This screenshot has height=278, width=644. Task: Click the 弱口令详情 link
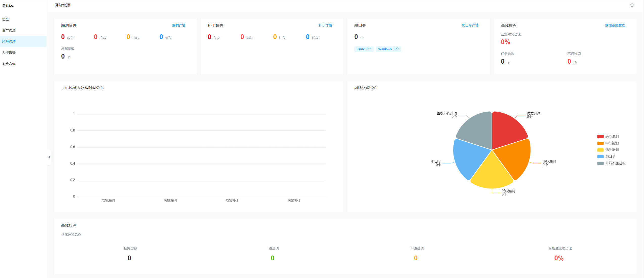coord(470,25)
